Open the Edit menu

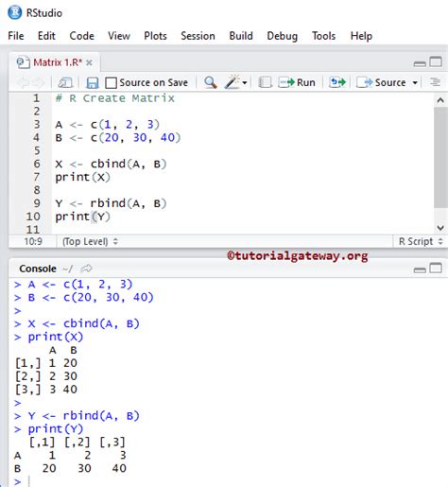[46, 36]
